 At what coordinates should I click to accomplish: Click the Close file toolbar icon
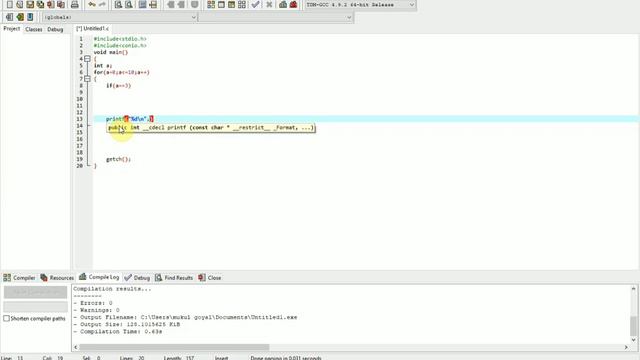(x=51, y=4)
